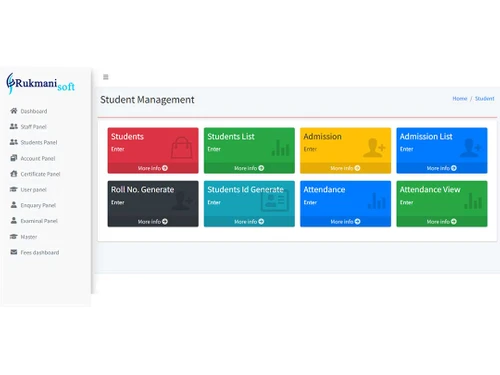Click More info on Students Id Generate card
The width and height of the screenshot is (500, 375).
[x=249, y=222]
